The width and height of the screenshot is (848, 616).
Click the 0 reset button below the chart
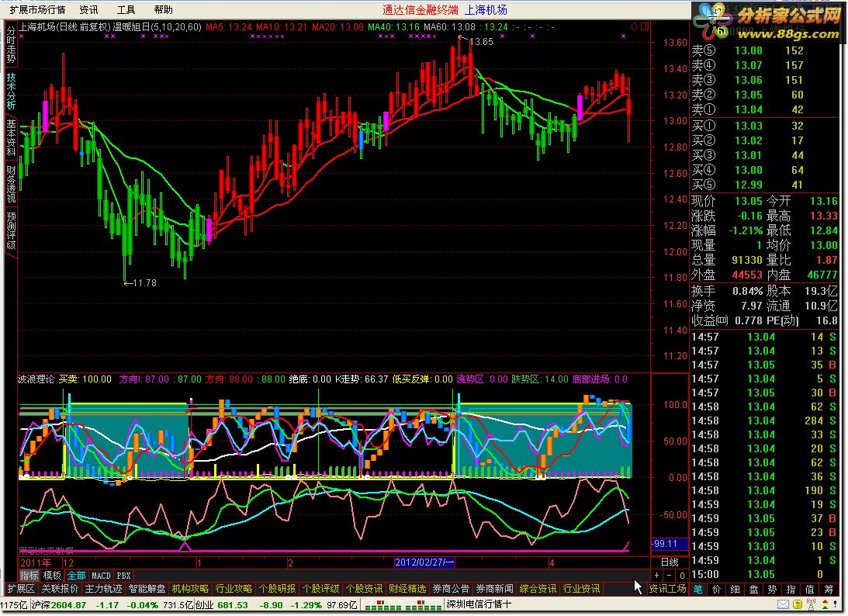682,576
